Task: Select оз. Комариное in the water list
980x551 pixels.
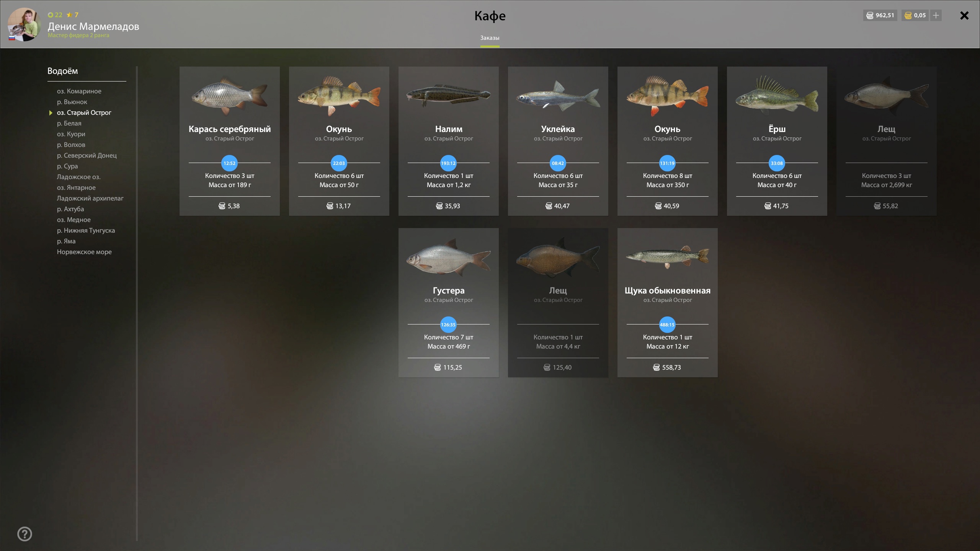Action: coord(79,91)
